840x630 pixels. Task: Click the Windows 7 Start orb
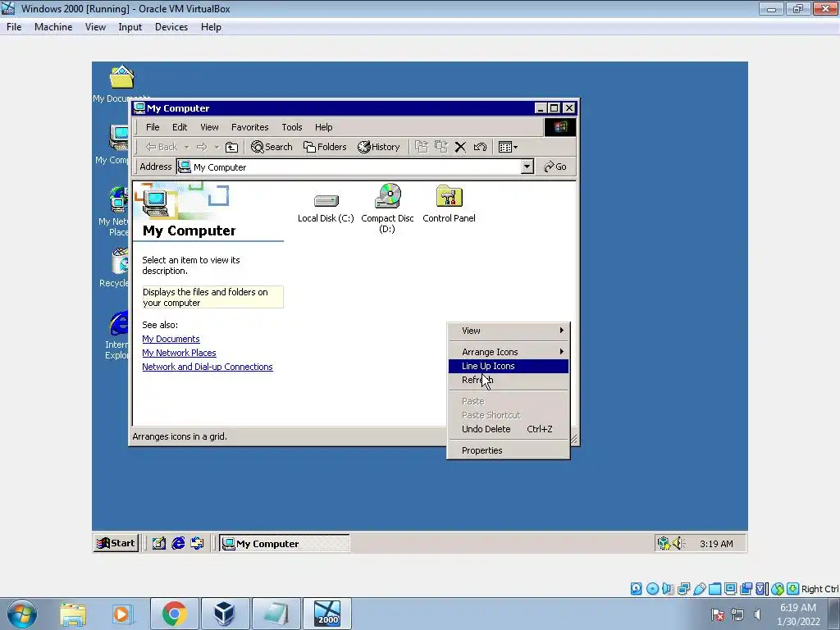coord(22,614)
